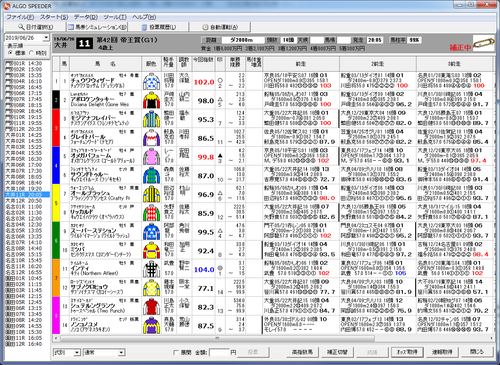The width and height of the screenshot is (500, 365).
Task: Select race 大井12R 20:50 in list
Action: pyautogui.click(x=27, y=201)
